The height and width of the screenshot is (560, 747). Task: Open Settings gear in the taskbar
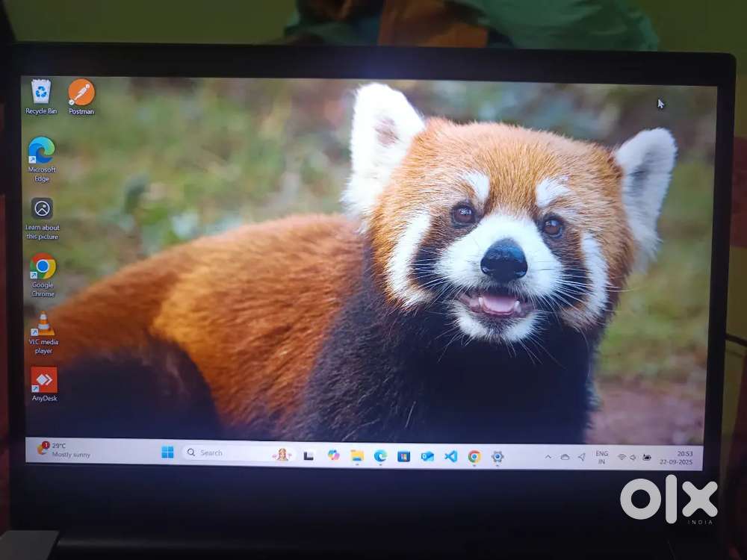[498, 456]
